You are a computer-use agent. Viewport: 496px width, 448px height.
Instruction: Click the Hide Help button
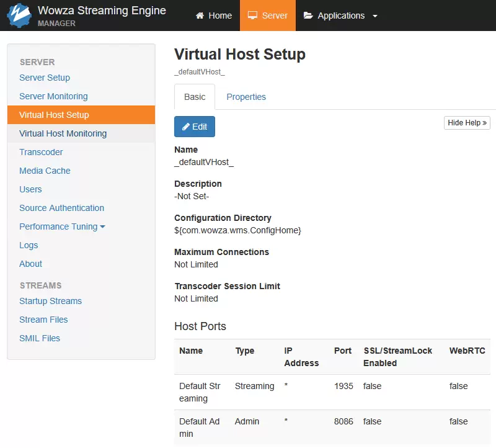(467, 123)
